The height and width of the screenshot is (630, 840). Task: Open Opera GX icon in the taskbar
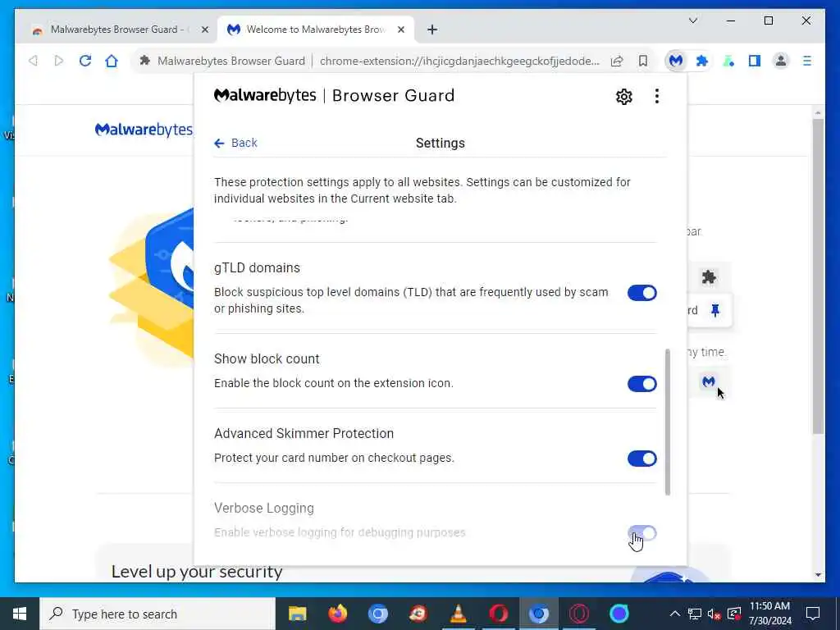coord(578,614)
